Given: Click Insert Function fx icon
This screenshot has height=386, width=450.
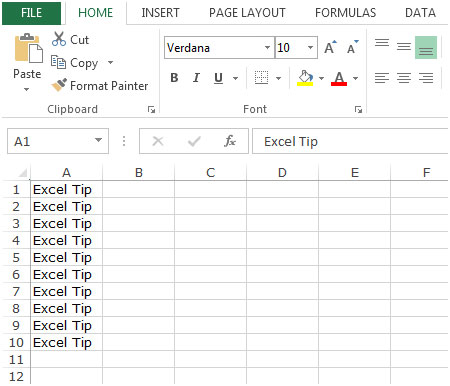Looking at the screenshot, I should pos(230,141).
